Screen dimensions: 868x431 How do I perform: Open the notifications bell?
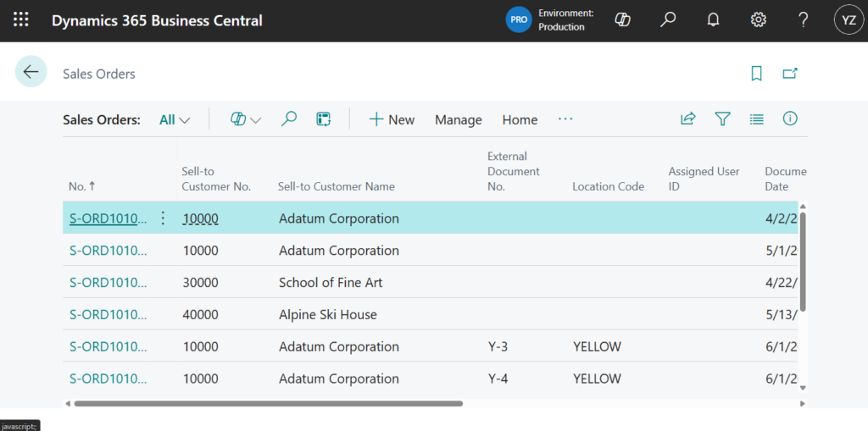click(713, 20)
